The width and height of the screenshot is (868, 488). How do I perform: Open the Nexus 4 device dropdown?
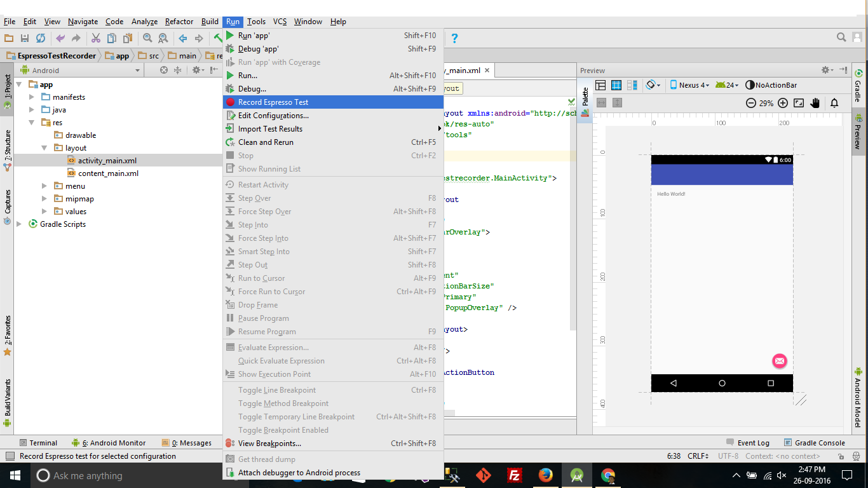tap(689, 85)
